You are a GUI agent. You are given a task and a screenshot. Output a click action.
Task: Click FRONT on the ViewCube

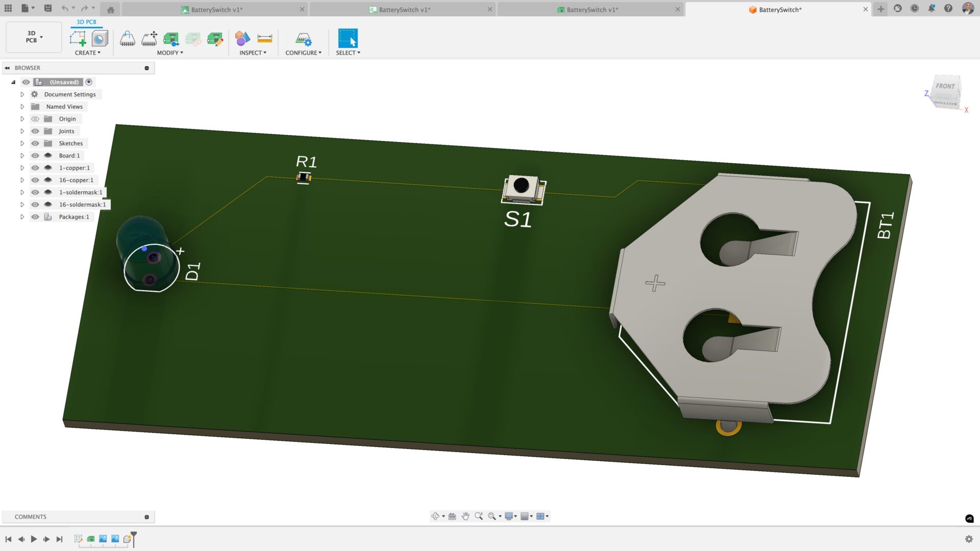coord(945,86)
